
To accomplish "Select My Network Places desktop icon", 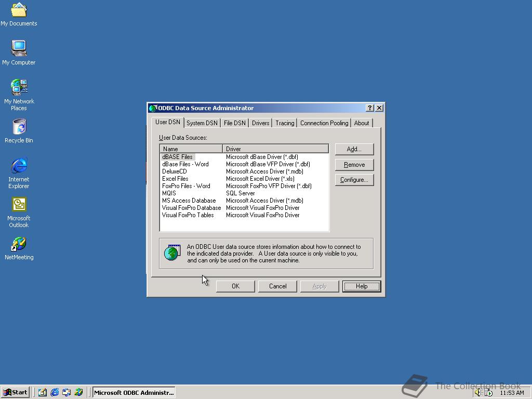I will pos(19,95).
